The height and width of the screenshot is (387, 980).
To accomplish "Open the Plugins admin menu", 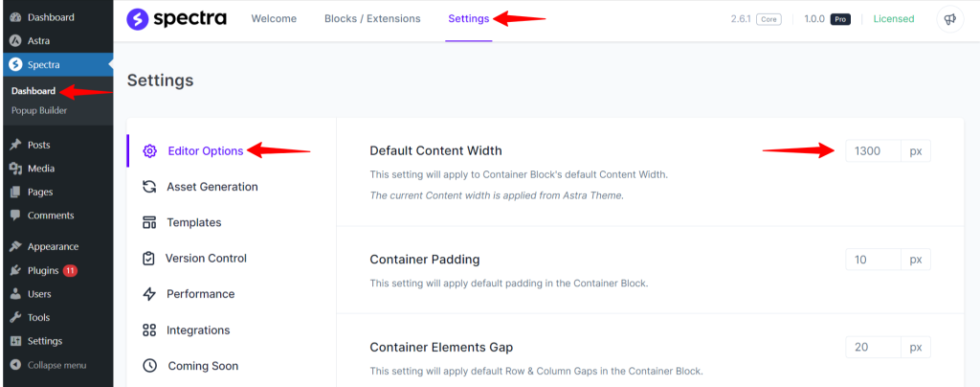I will coord(43,270).
